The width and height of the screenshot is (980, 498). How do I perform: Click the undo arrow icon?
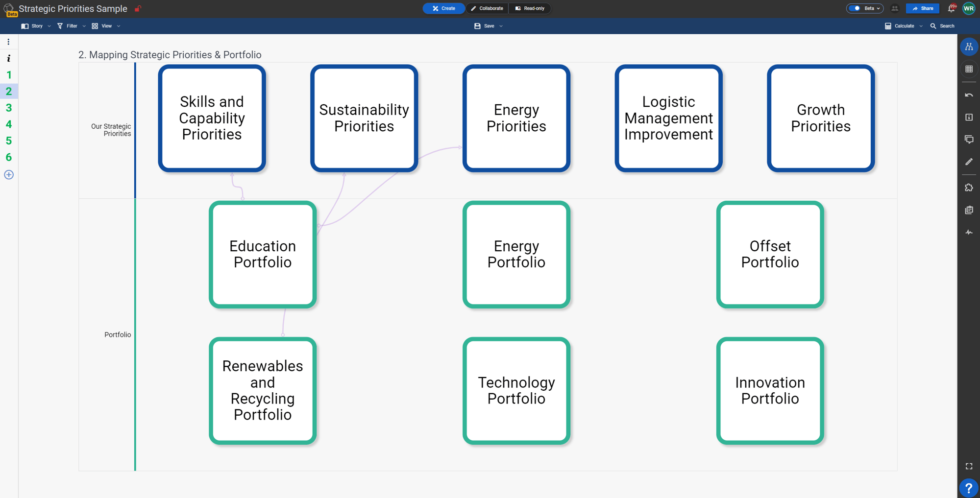[x=969, y=95]
